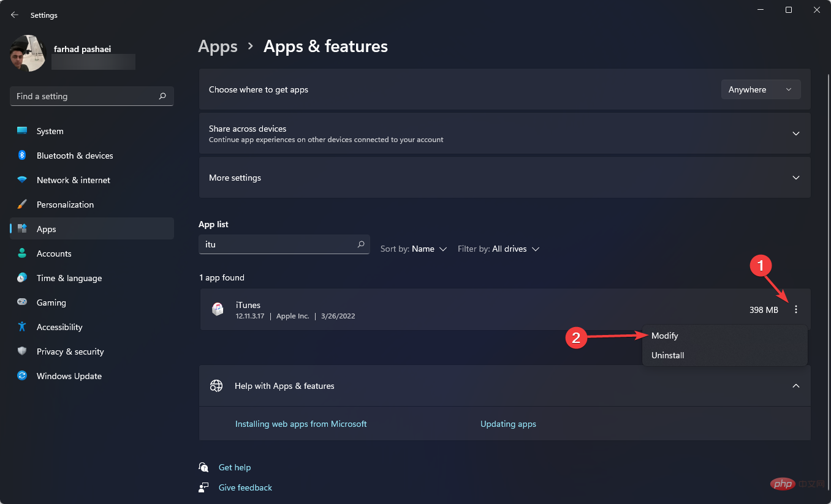The width and height of the screenshot is (831, 504).
Task: Open Filter by All drives dropdown
Action: (x=498, y=249)
